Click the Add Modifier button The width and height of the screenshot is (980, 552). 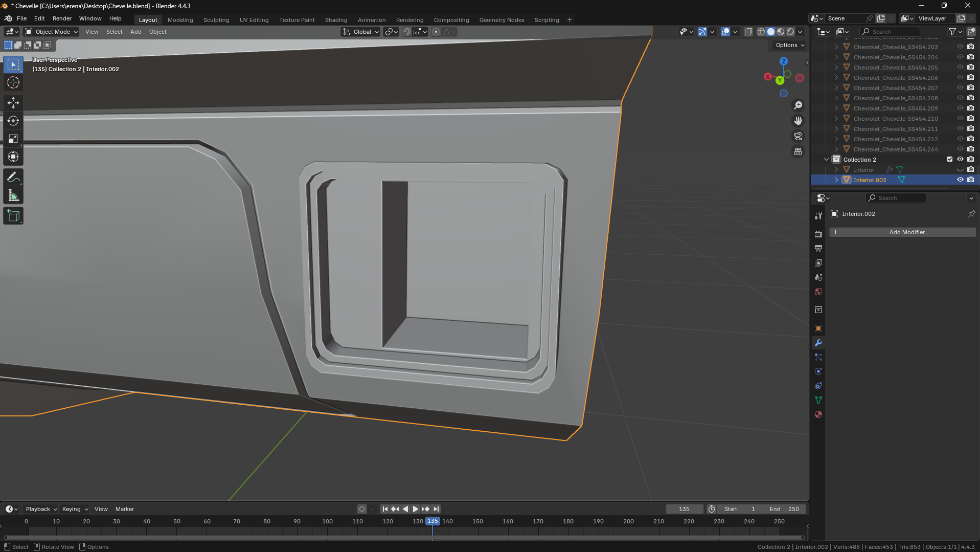[902, 232]
